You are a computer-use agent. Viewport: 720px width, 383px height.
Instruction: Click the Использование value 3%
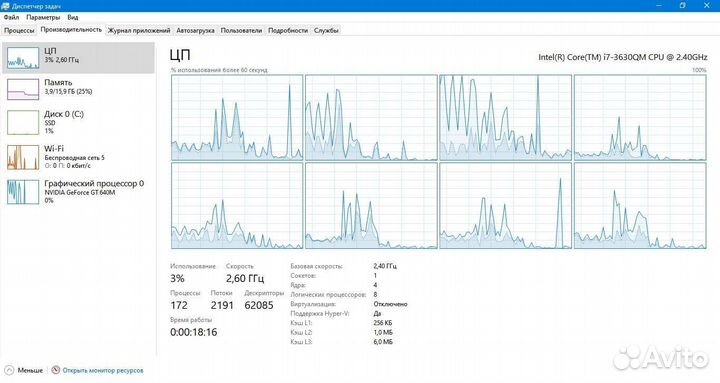(177, 278)
